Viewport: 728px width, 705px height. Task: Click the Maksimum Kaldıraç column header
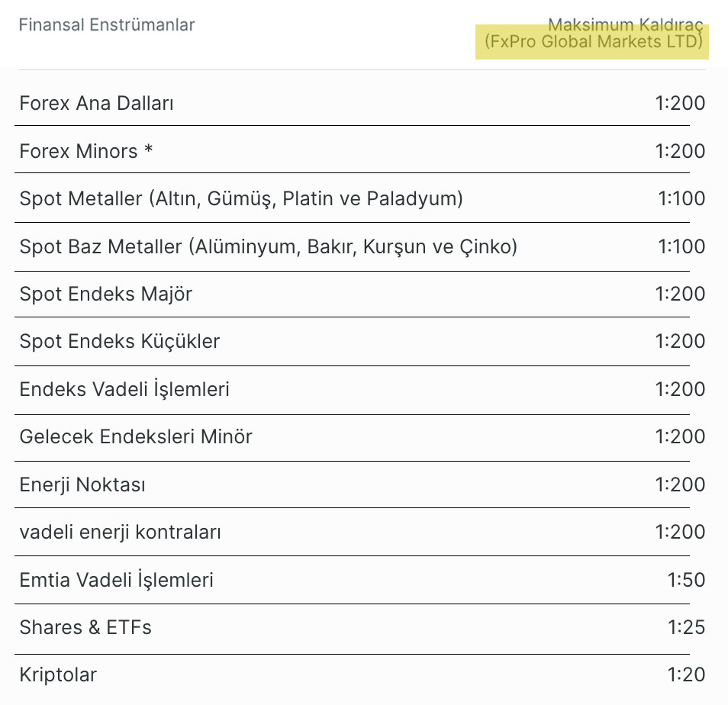[594, 33]
